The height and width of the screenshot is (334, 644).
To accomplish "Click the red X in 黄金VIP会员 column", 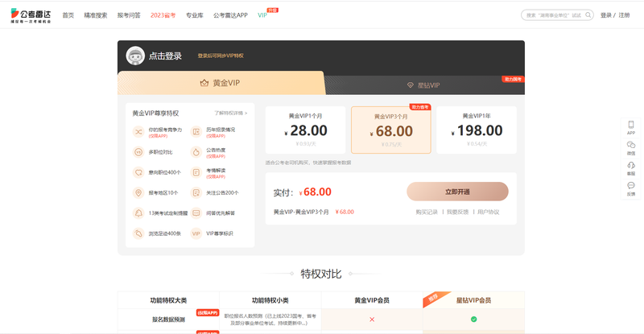I will tap(372, 320).
